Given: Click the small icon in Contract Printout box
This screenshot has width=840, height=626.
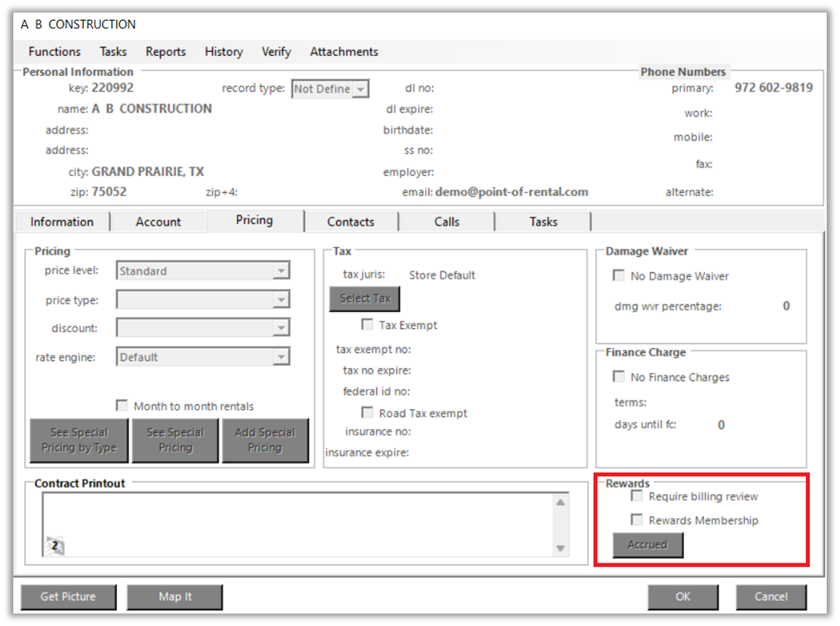Looking at the screenshot, I should coord(54,547).
